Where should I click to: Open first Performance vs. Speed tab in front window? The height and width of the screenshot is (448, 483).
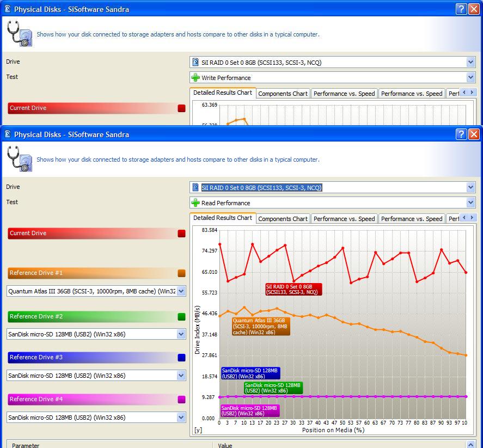(x=344, y=219)
